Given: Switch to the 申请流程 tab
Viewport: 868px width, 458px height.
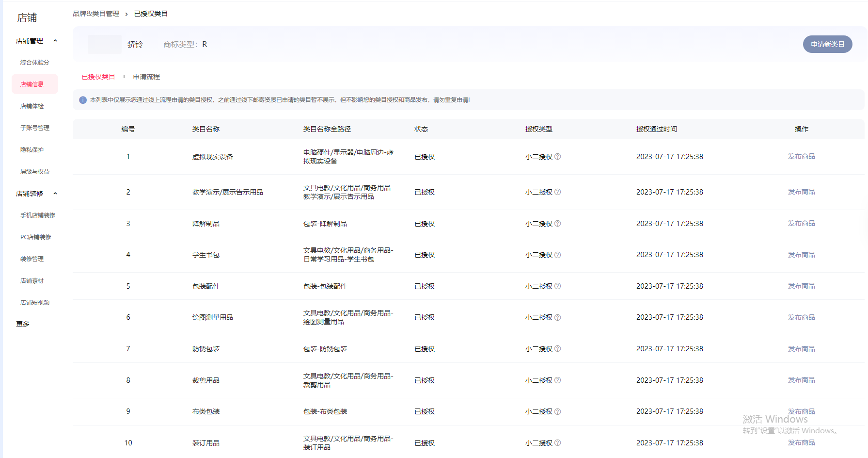Looking at the screenshot, I should click(146, 77).
